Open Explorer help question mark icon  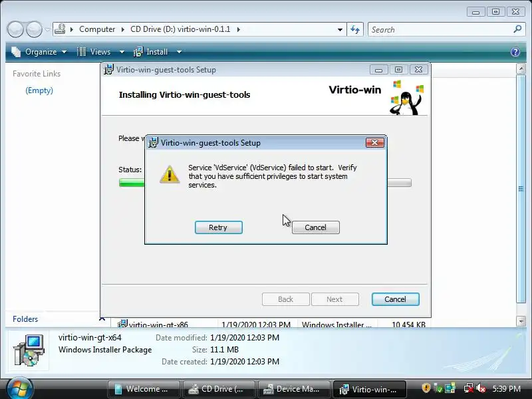pyautogui.click(x=515, y=52)
